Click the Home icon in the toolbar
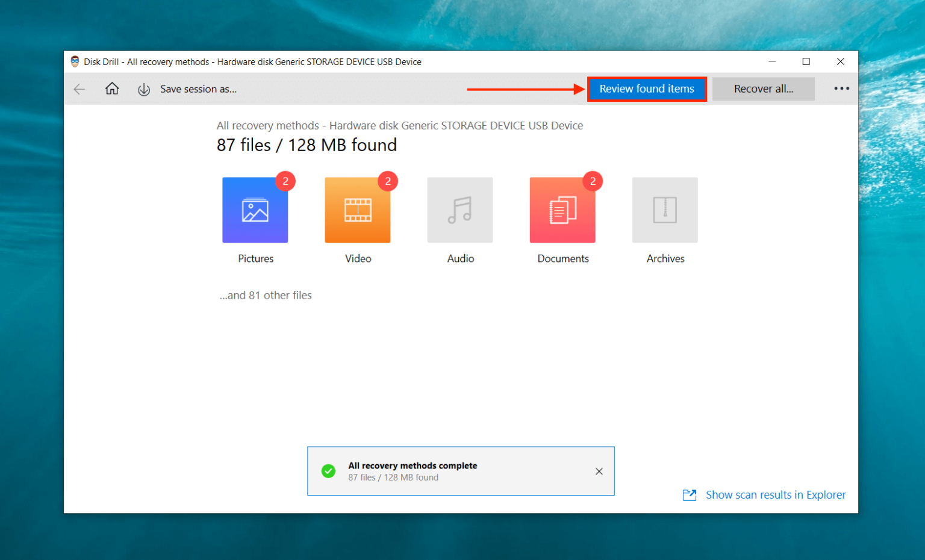 [x=112, y=89]
